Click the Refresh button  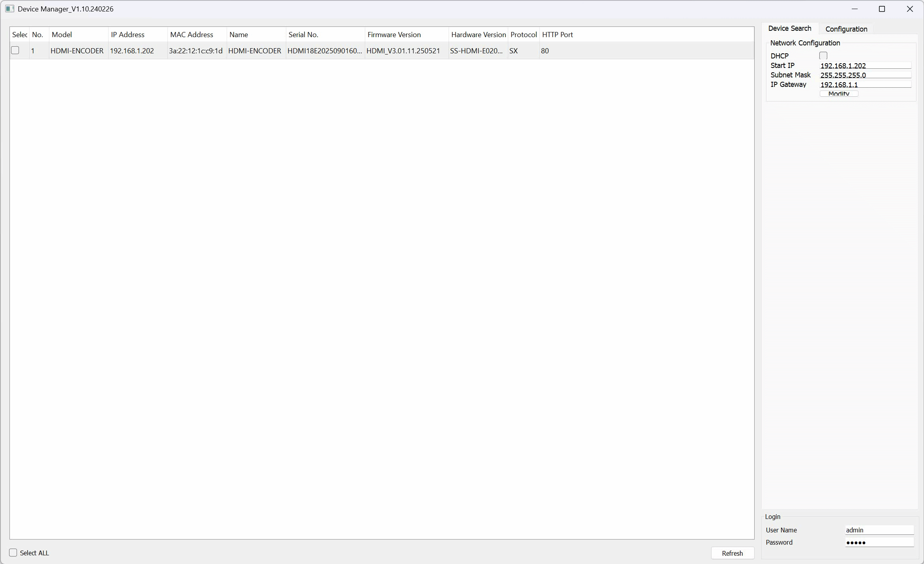[732, 553]
